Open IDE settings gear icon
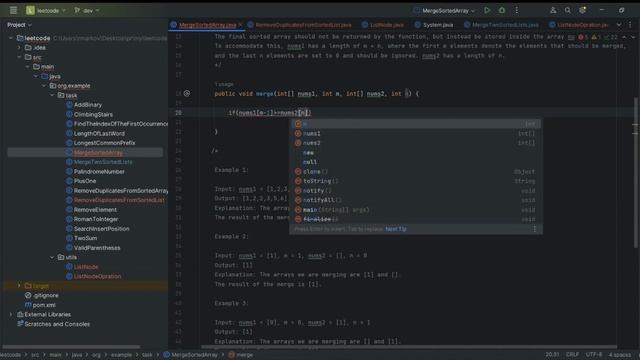The width and height of the screenshot is (640, 360). 582,10
